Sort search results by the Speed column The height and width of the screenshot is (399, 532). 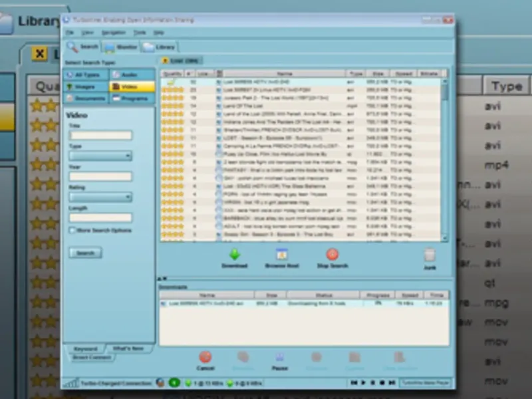pos(404,74)
